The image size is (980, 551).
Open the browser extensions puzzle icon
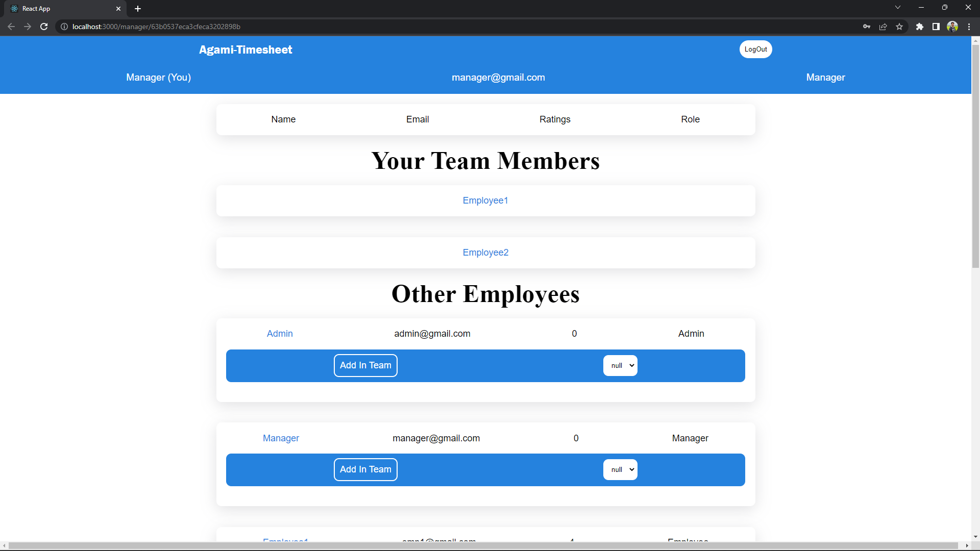tap(920, 27)
